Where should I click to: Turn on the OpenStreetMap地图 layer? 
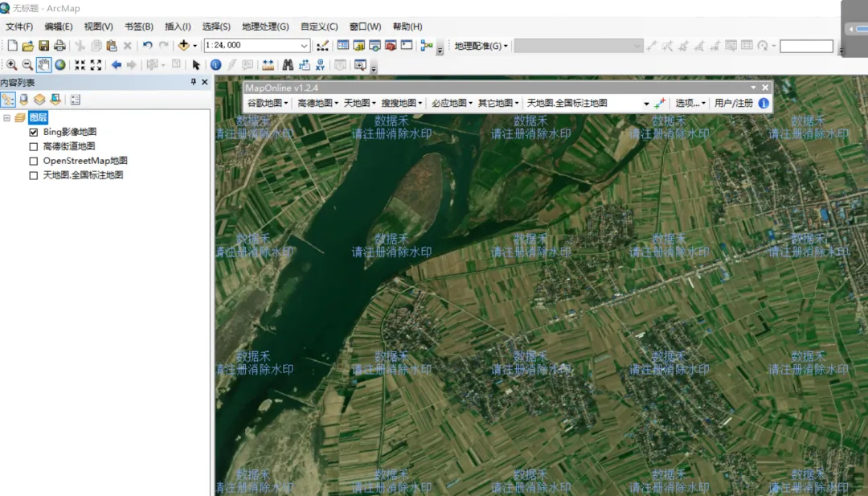coord(34,161)
